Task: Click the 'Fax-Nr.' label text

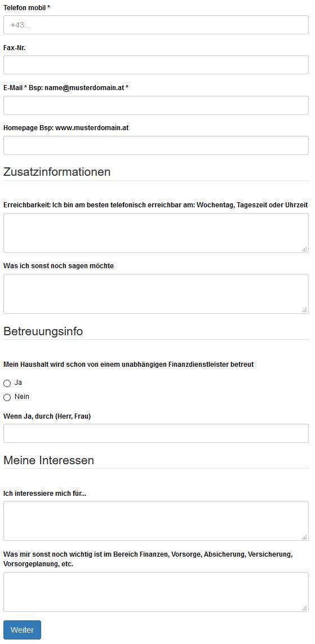Action: [x=15, y=48]
